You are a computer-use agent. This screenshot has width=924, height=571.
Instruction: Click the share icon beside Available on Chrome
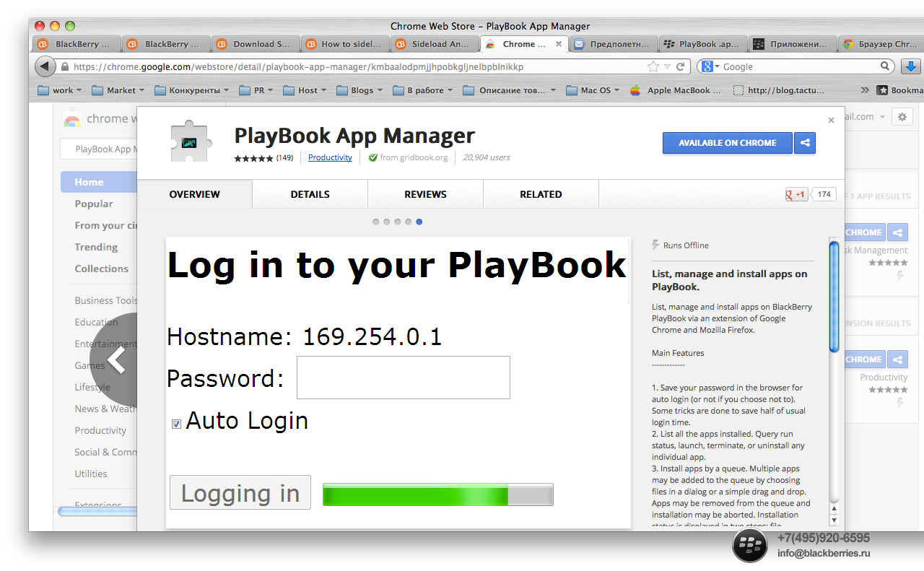(805, 143)
